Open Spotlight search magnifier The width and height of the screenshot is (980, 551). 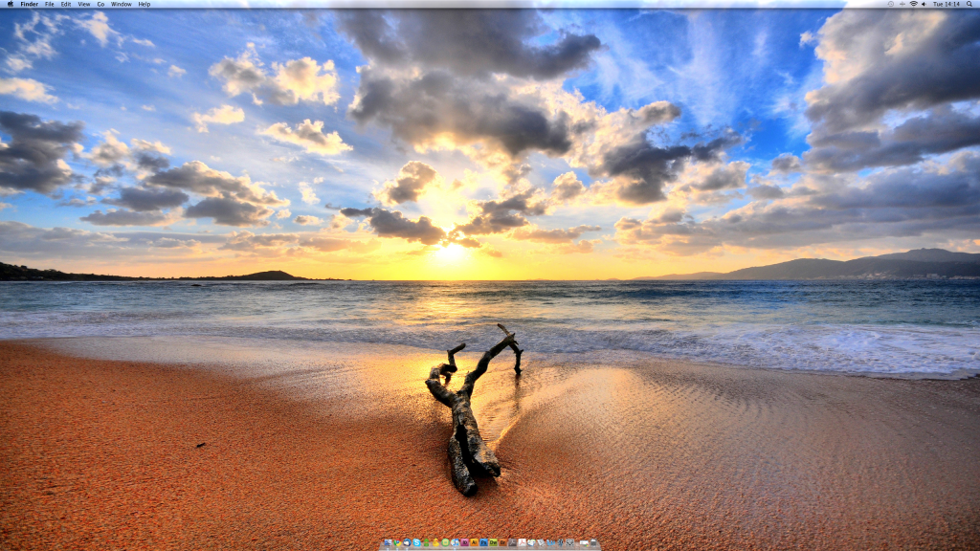(x=969, y=4)
